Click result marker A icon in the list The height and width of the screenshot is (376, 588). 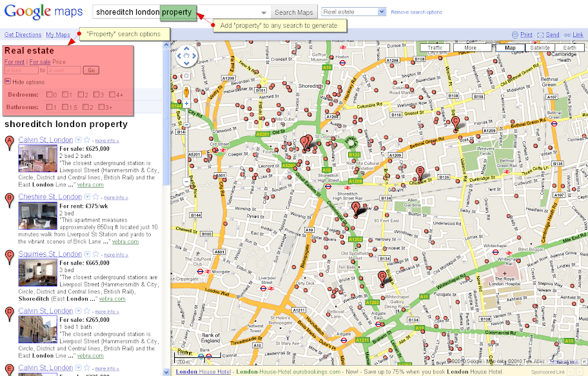pyautogui.click(x=10, y=143)
